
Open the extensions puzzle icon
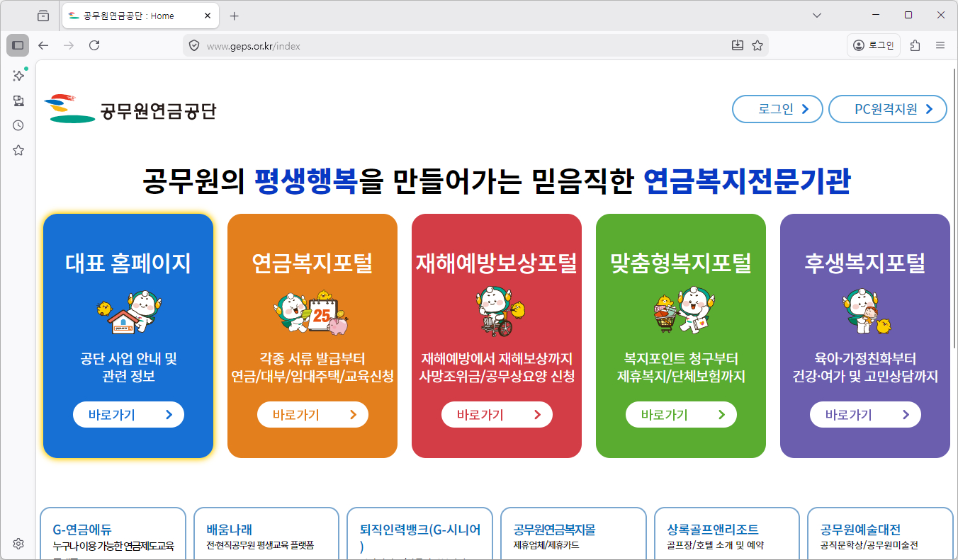[915, 45]
